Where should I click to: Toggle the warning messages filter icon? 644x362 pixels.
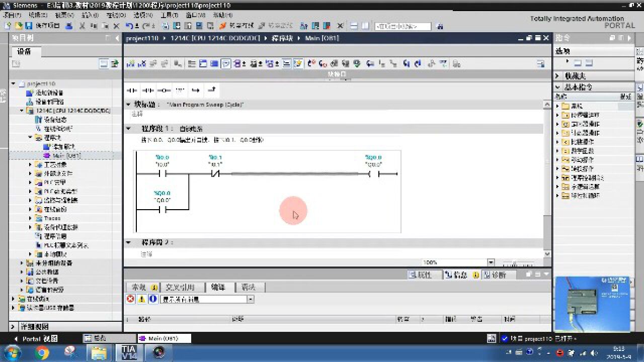coord(141,299)
